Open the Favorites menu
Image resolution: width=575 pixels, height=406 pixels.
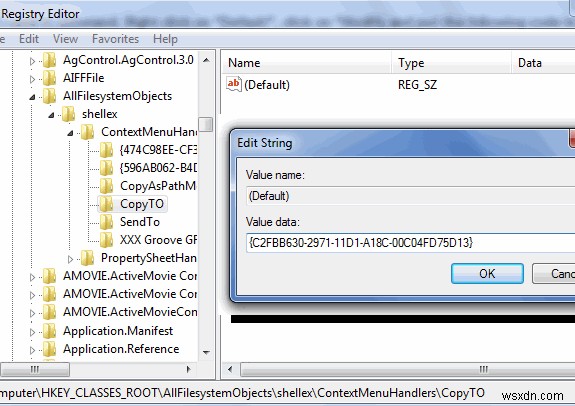tap(115, 39)
